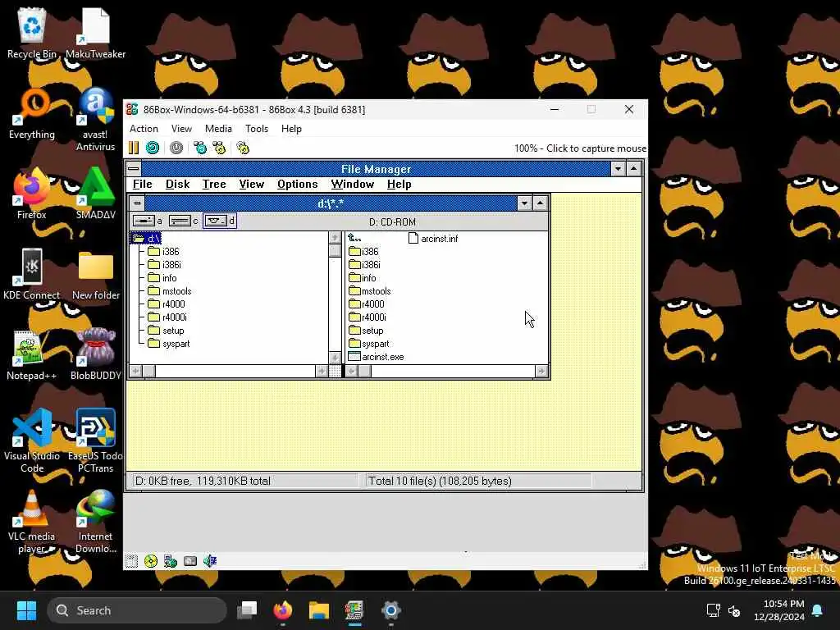Image resolution: width=840 pixels, height=630 pixels.
Task: Open File Explorer from taskbar
Action: [x=319, y=610]
